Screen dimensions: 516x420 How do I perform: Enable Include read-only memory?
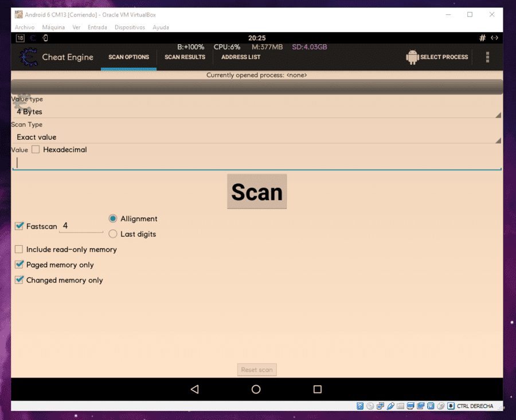coord(19,249)
